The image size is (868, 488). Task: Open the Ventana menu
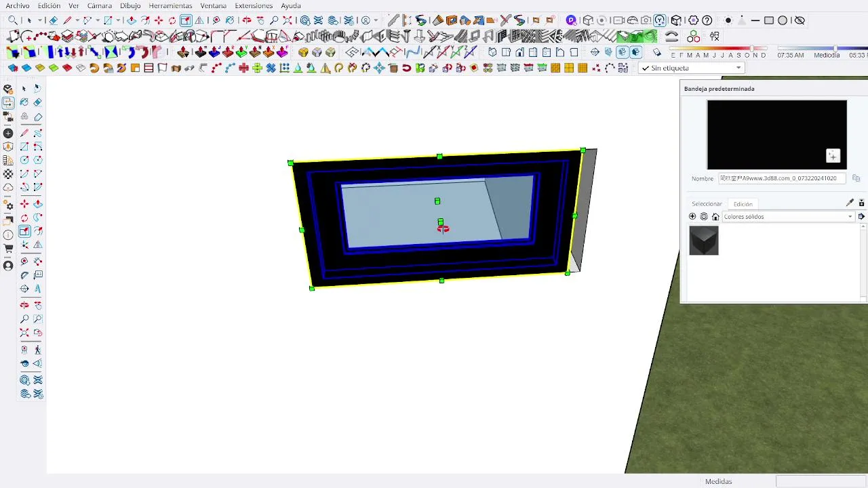[213, 5]
